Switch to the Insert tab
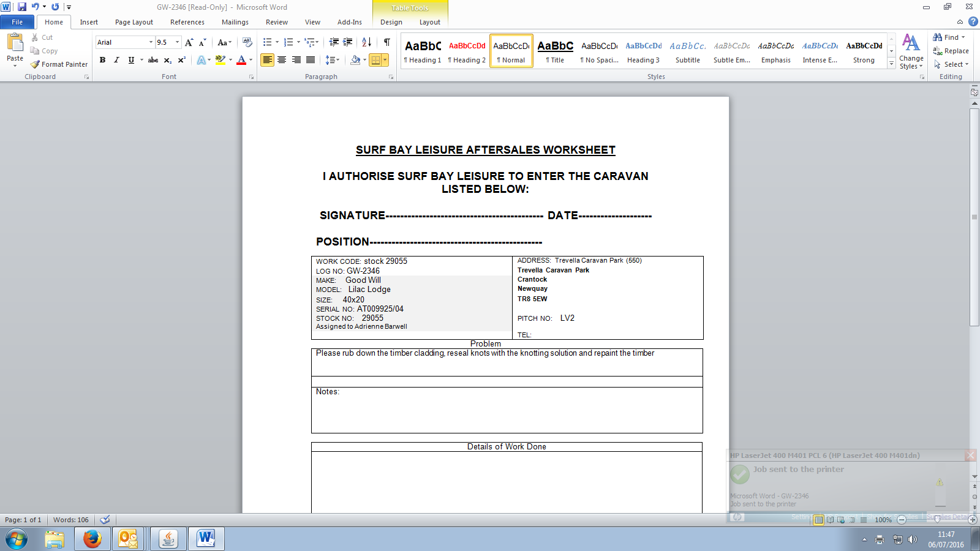This screenshot has height=551, width=980. (89, 22)
